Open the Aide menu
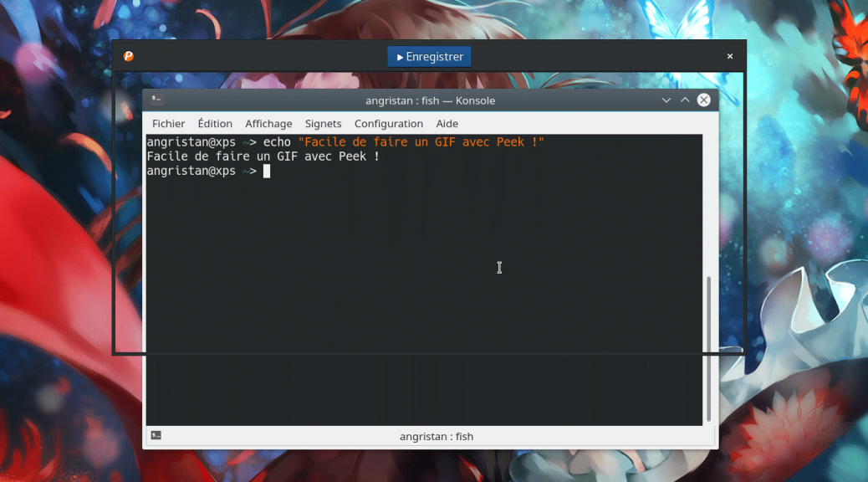This screenshot has width=868, height=482. click(x=447, y=124)
